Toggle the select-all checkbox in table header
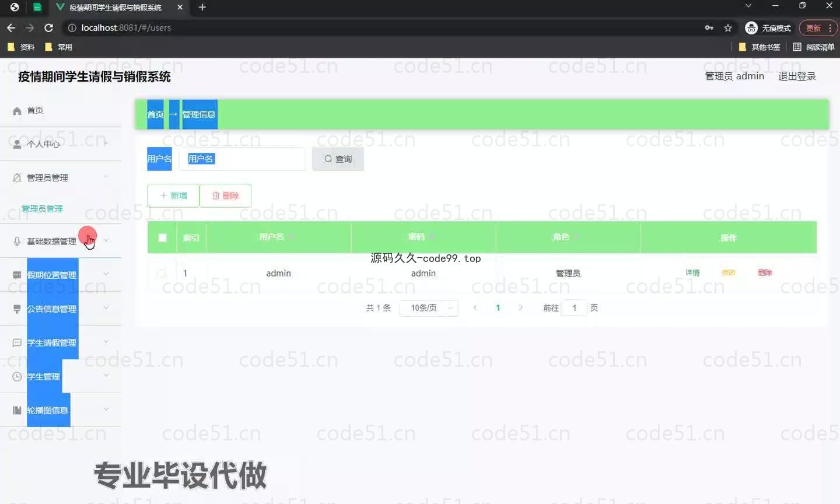 tap(162, 237)
